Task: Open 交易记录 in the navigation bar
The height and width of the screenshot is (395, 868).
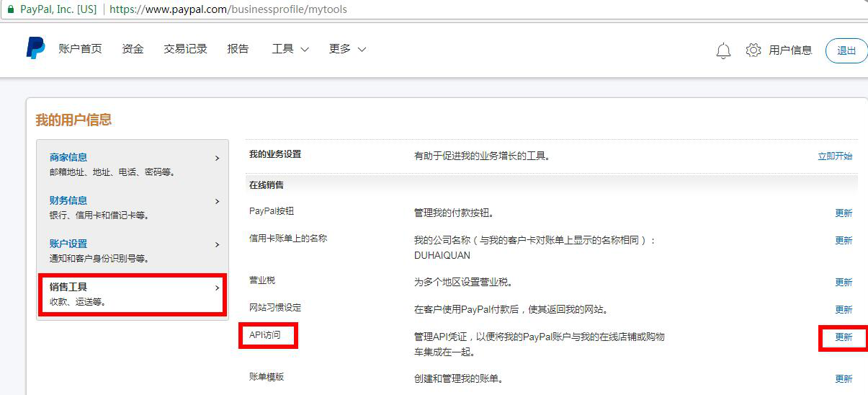Action: click(185, 49)
